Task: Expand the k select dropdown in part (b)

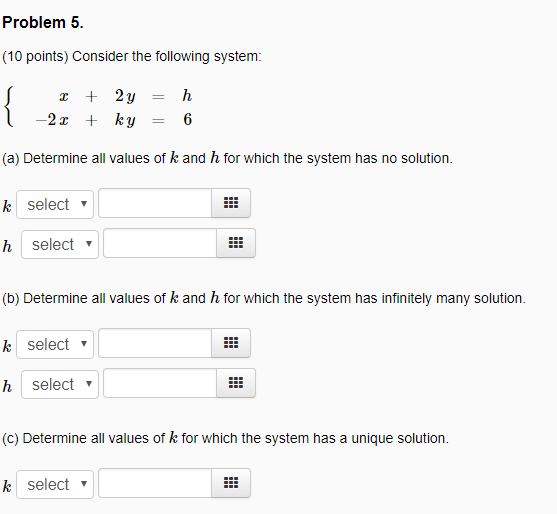Action: pos(55,344)
